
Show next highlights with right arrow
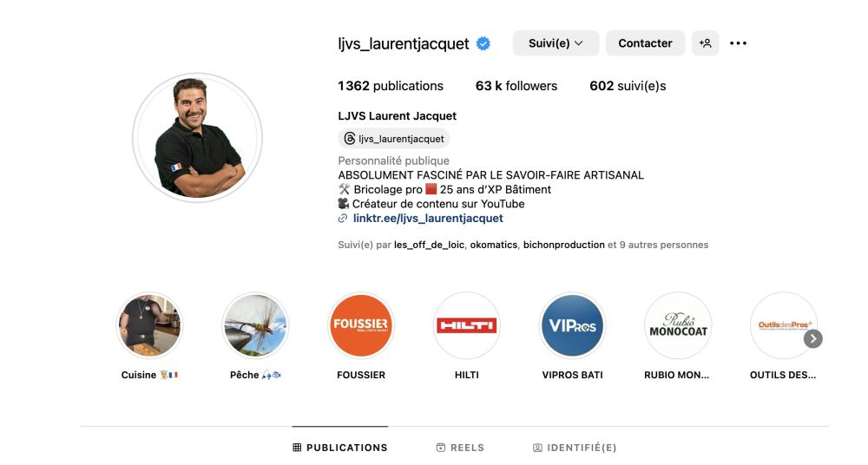[x=812, y=339]
